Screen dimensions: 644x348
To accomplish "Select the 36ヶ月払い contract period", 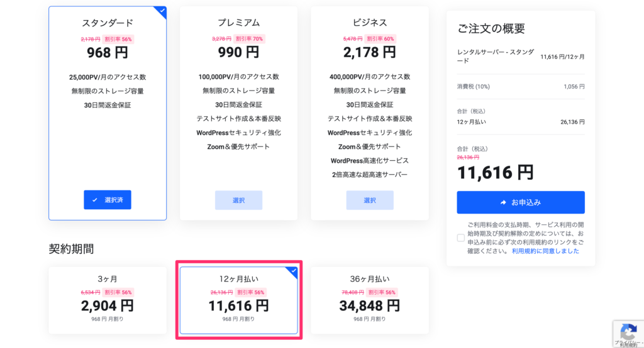I will click(370, 300).
